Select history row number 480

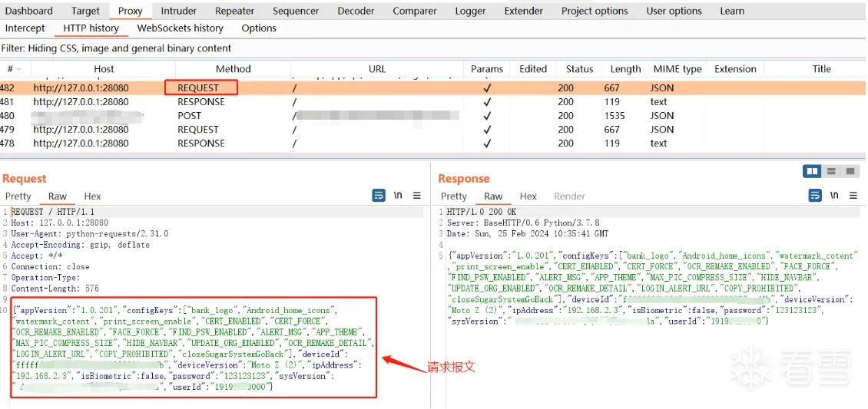tap(433, 116)
